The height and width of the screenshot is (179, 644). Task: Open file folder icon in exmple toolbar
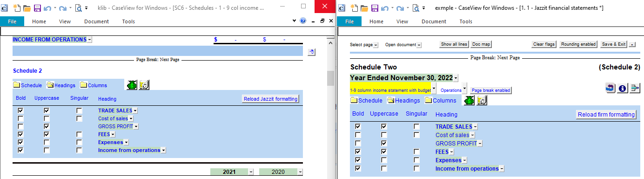(364, 8)
